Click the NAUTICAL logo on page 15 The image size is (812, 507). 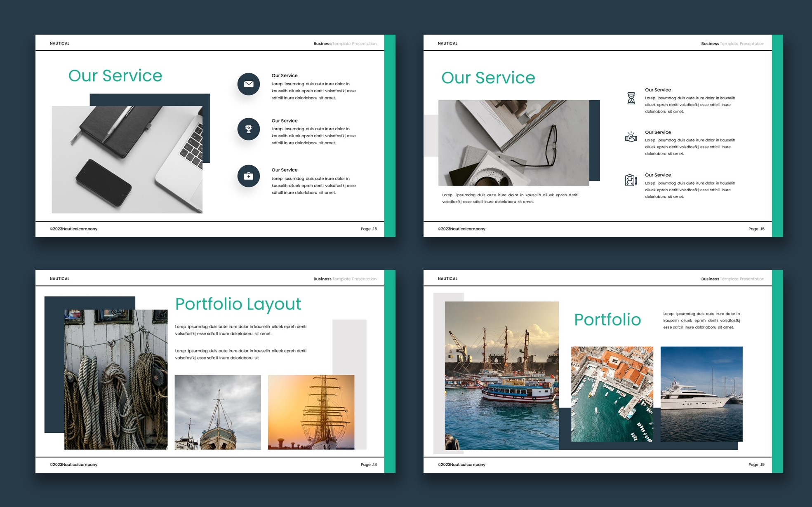click(x=59, y=43)
